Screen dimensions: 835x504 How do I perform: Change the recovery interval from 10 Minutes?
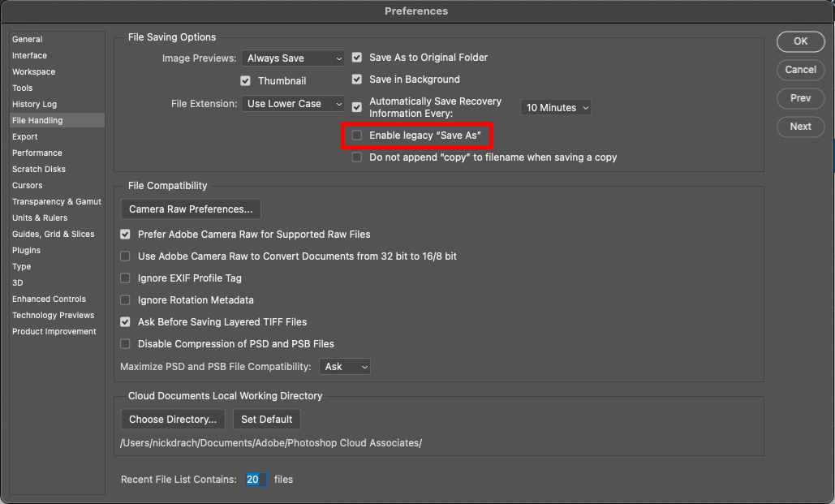point(556,106)
